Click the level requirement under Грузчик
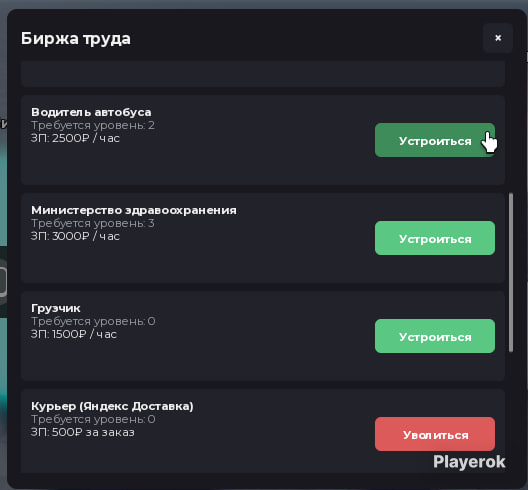 93,321
